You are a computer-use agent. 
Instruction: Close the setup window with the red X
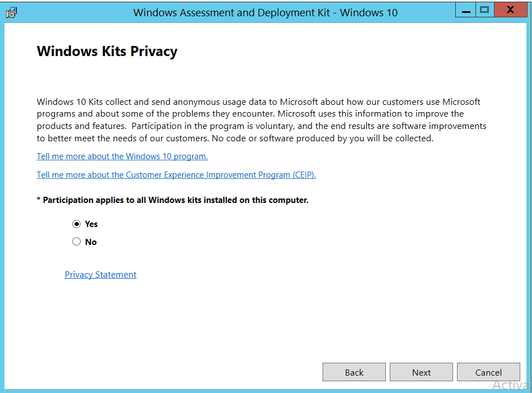click(x=510, y=10)
